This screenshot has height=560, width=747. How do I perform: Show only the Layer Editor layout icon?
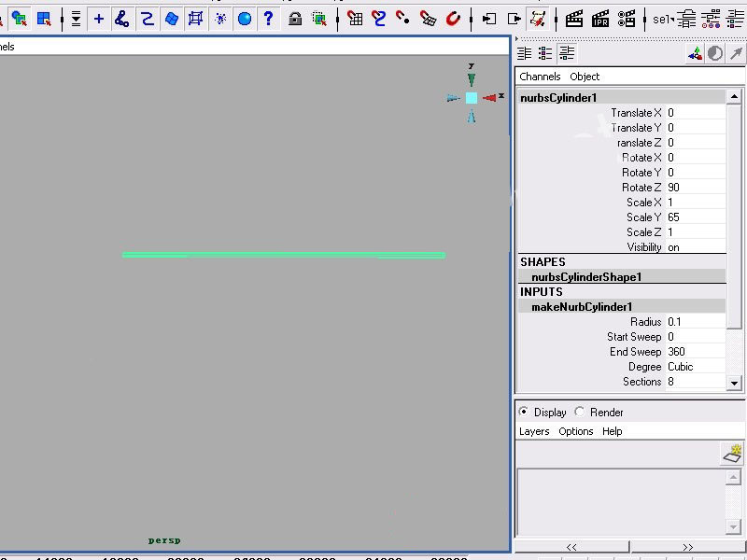pyautogui.click(x=545, y=53)
